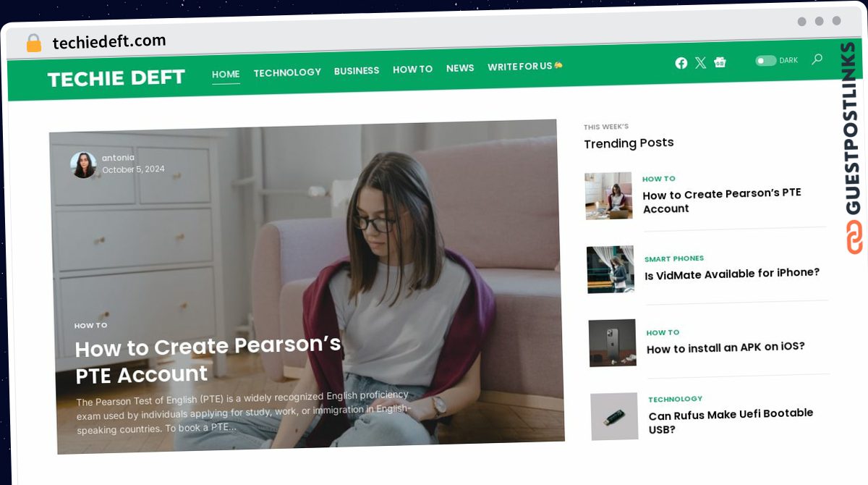
Task: Toggle the Dark mode switch
Action: coord(766,61)
